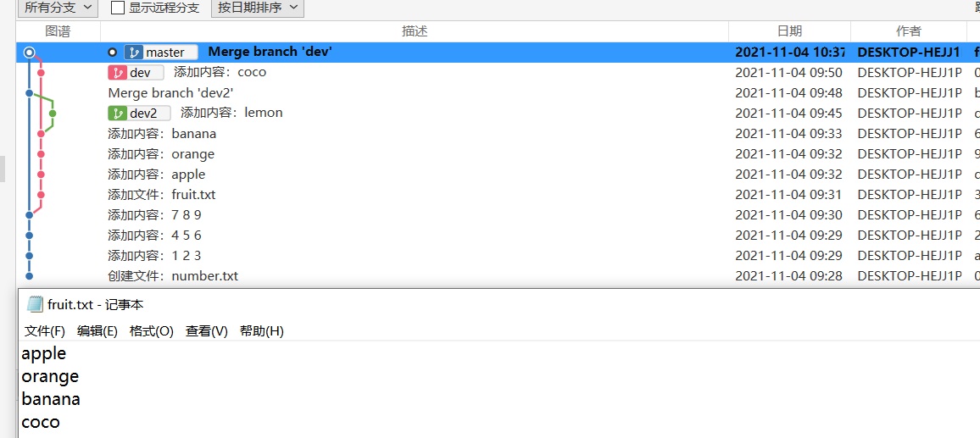This screenshot has width=980, height=438.
Task: Select the 添加内容：apple commit
Action: pos(498,175)
